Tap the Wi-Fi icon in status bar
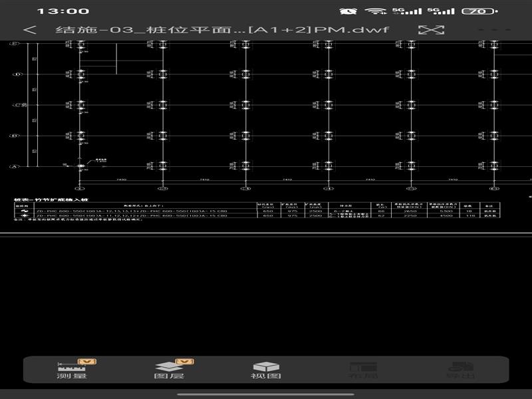The width and height of the screenshot is (532, 399). pyautogui.click(x=376, y=11)
